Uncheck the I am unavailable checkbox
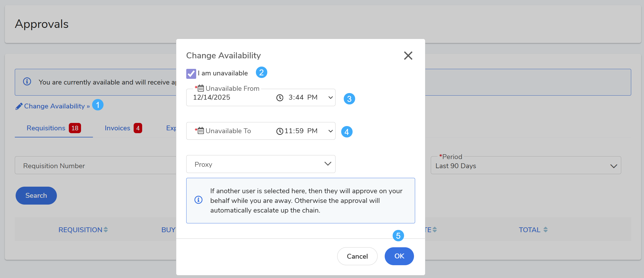 click(x=191, y=74)
